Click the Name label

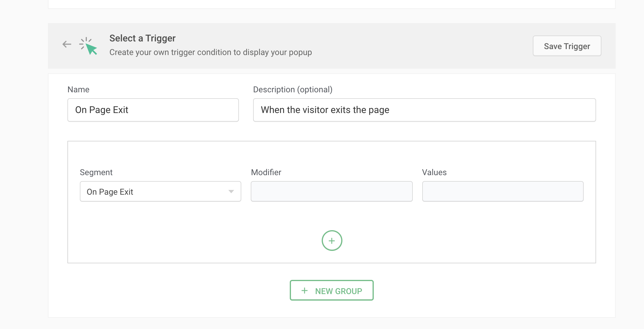tap(78, 89)
